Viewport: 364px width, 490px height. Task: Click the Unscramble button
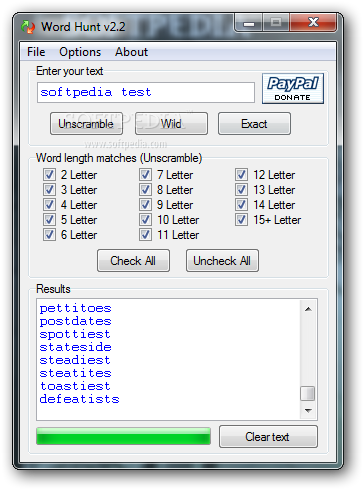pos(86,124)
